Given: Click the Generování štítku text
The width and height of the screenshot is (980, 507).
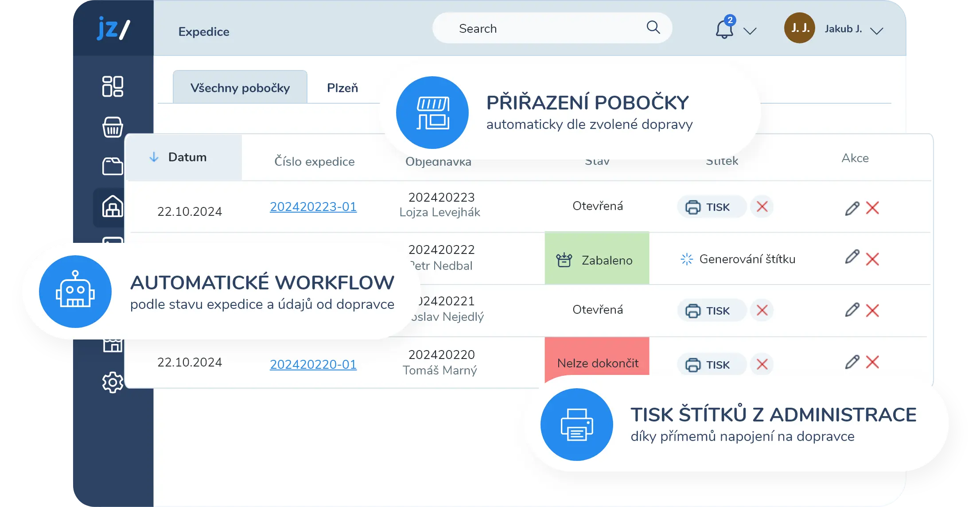Looking at the screenshot, I should coord(747,259).
